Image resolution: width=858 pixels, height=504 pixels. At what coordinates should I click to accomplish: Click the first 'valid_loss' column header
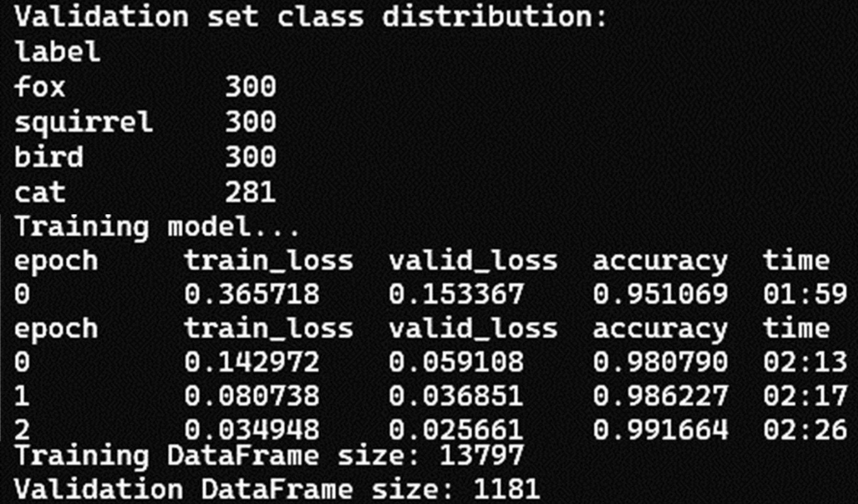pos(473,261)
